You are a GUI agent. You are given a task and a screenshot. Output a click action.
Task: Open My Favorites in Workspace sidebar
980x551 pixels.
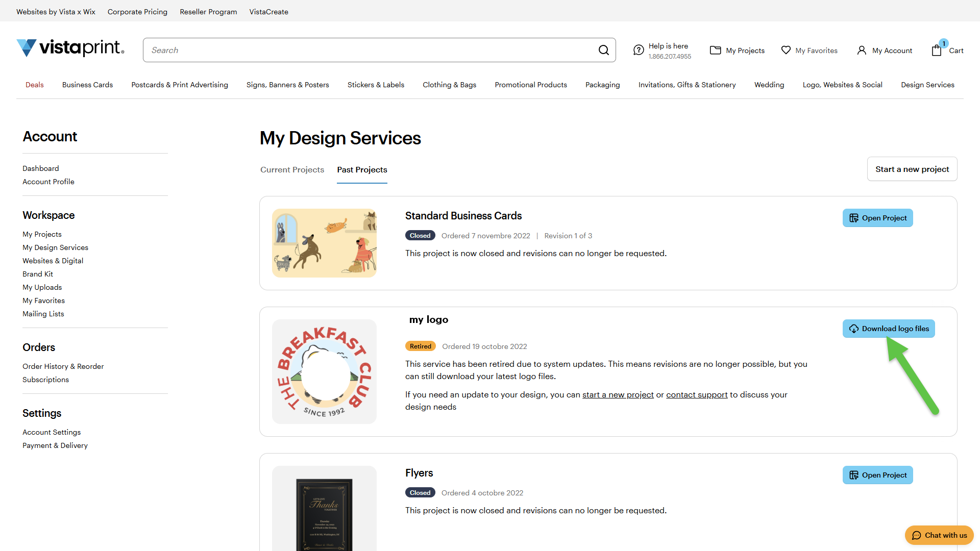pos(43,300)
